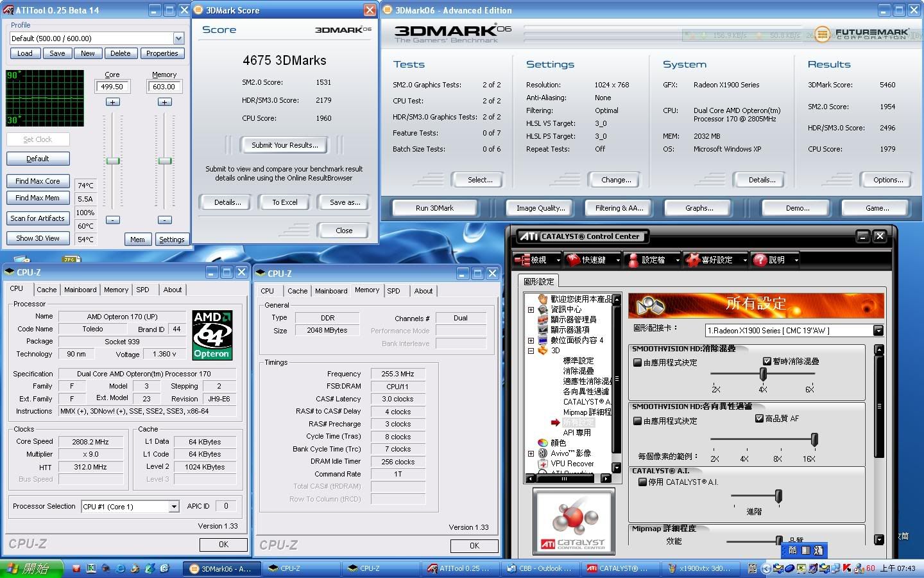Select the 資訊中心 information center tree item
The height and width of the screenshot is (578, 924).
click(566, 310)
